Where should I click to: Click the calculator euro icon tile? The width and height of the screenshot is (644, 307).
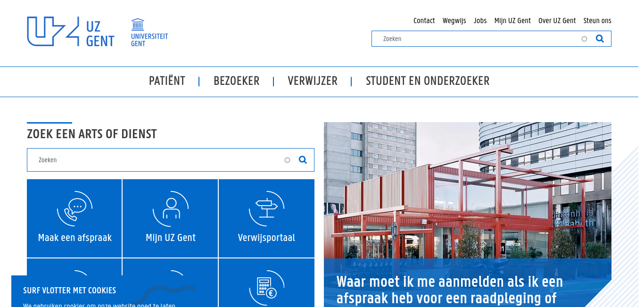coord(266,288)
